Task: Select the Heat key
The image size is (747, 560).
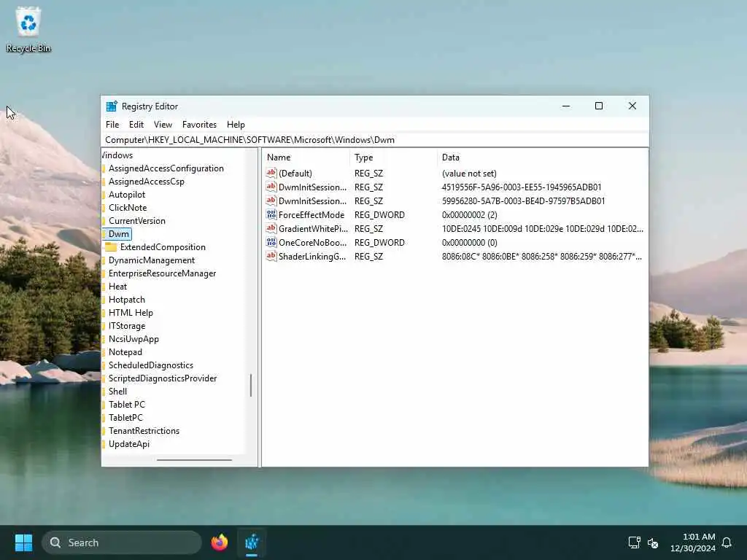Action: point(117,286)
